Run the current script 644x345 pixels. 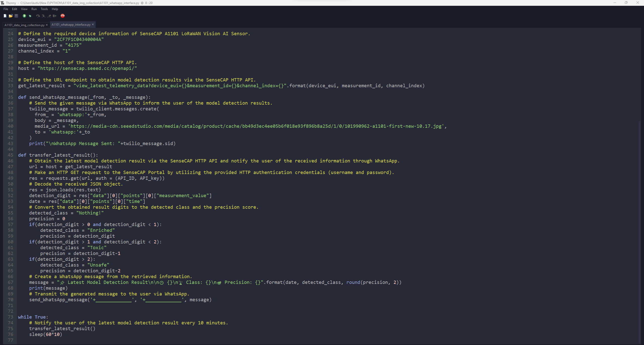click(24, 16)
